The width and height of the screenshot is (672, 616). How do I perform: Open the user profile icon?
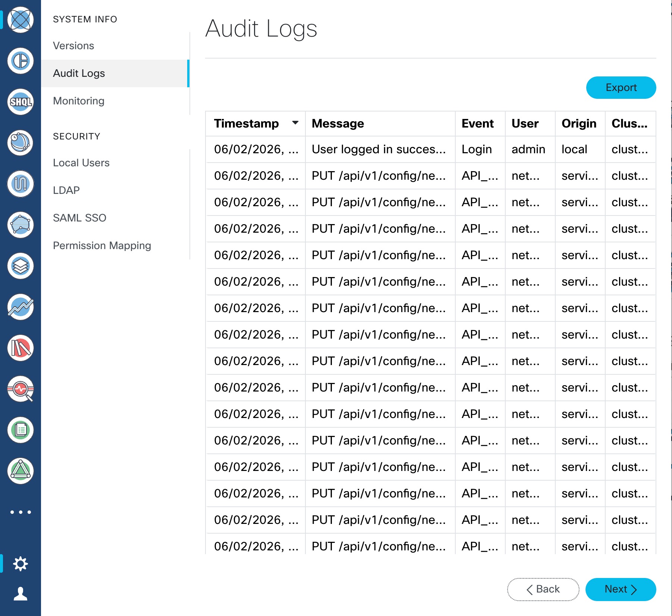pyautogui.click(x=21, y=594)
